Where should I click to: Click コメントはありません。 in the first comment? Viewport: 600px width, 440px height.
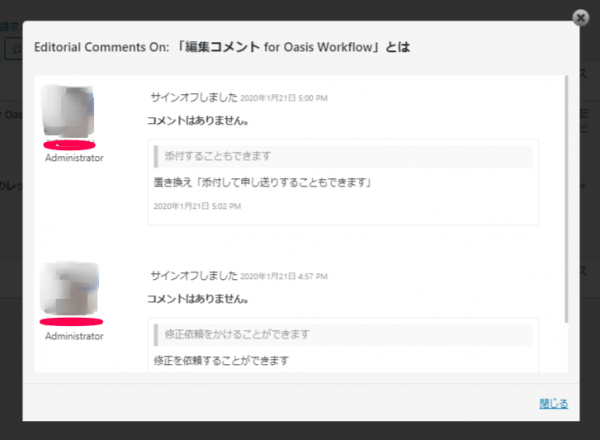click(198, 121)
